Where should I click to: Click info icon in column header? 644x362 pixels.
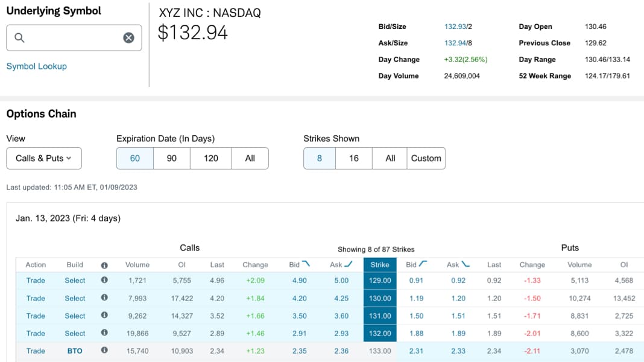pyautogui.click(x=104, y=265)
